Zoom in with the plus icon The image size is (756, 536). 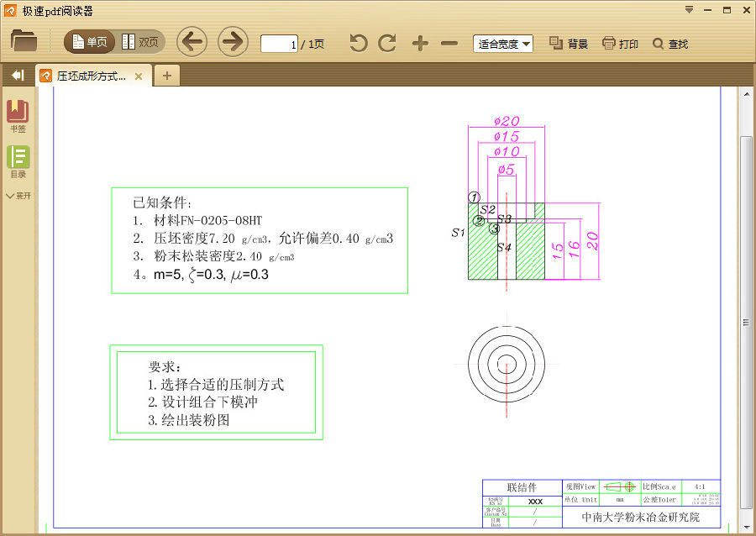tap(420, 44)
